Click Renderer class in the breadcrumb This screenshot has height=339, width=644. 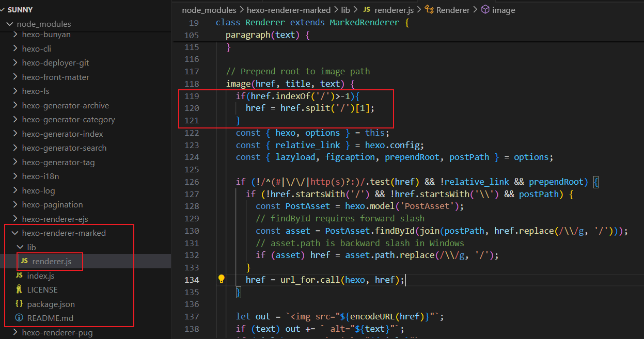coord(453,10)
